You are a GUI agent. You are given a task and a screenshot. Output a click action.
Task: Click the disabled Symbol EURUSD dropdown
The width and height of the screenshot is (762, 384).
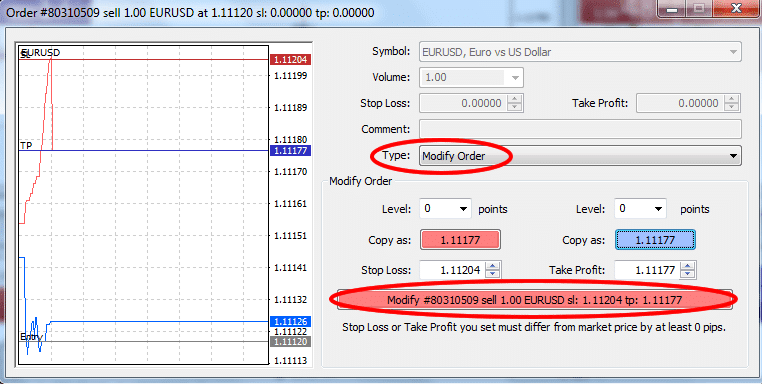point(580,52)
